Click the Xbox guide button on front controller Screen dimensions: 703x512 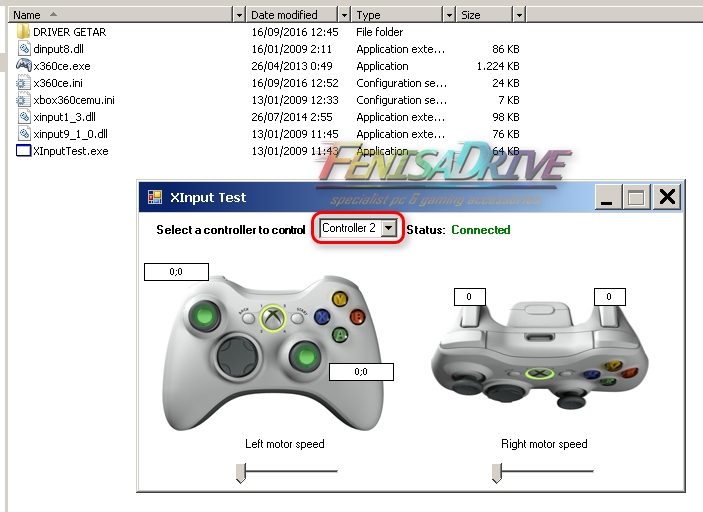(x=273, y=318)
